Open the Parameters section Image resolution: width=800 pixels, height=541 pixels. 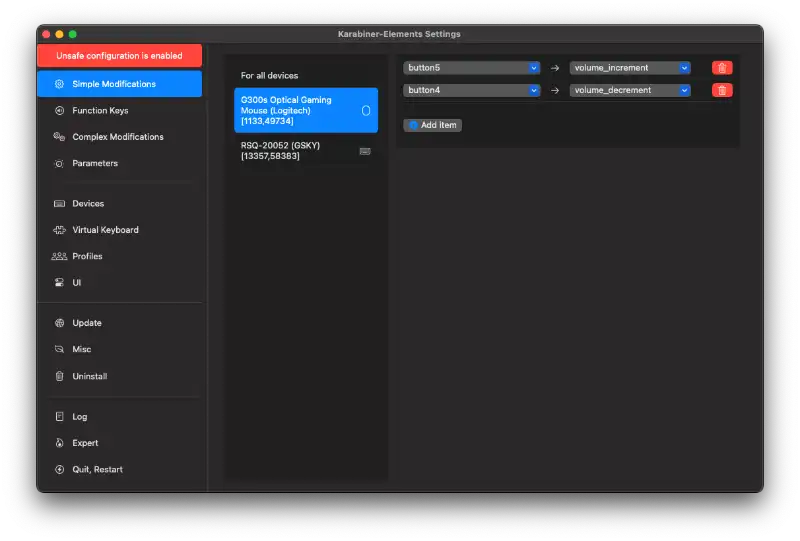(119, 163)
